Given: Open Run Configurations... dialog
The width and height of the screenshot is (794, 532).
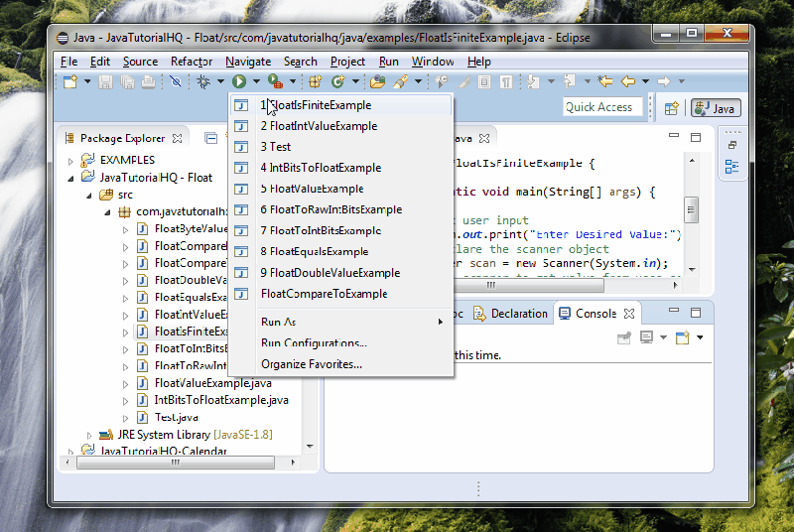Looking at the screenshot, I should pyautogui.click(x=340, y=343).
